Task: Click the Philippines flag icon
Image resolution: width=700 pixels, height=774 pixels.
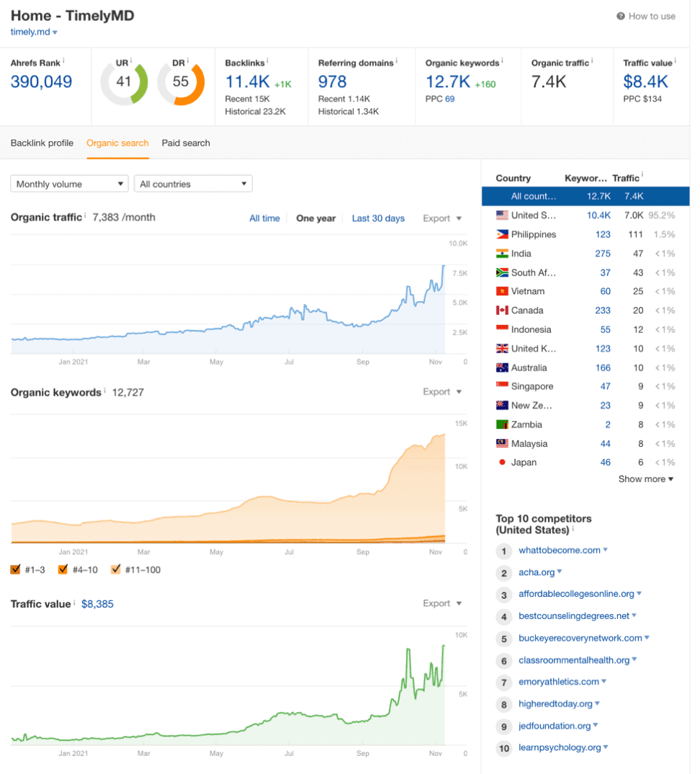Action: click(502, 234)
